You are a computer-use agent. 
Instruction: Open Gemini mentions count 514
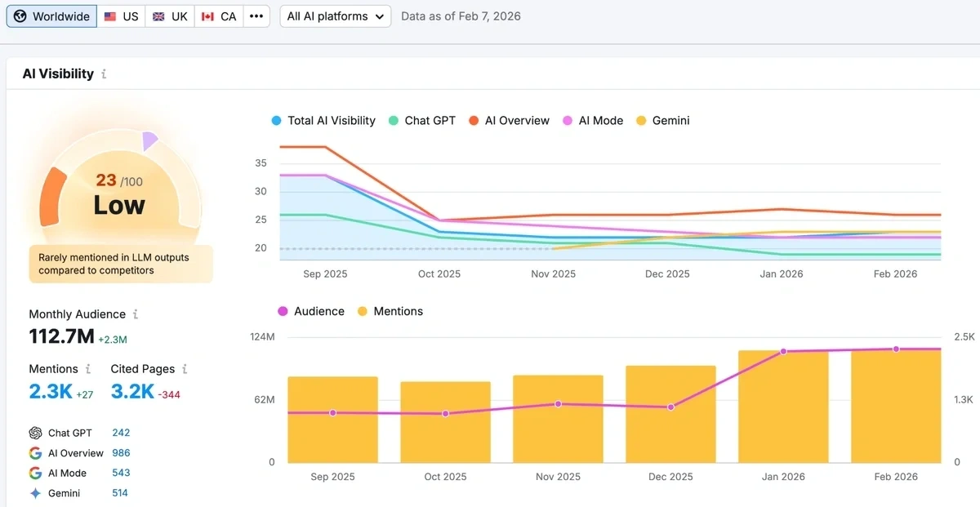pos(121,493)
